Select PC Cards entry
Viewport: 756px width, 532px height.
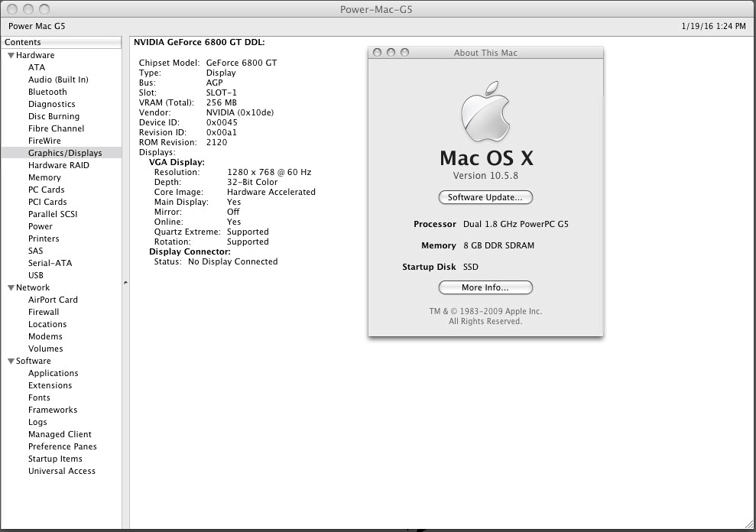[x=47, y=190]
